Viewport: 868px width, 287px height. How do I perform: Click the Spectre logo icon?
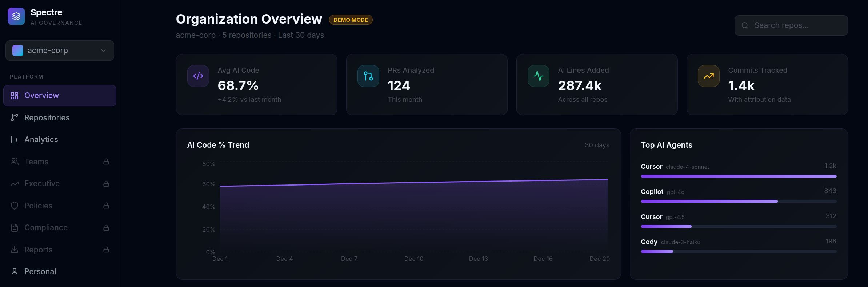[x=16, y=16]
